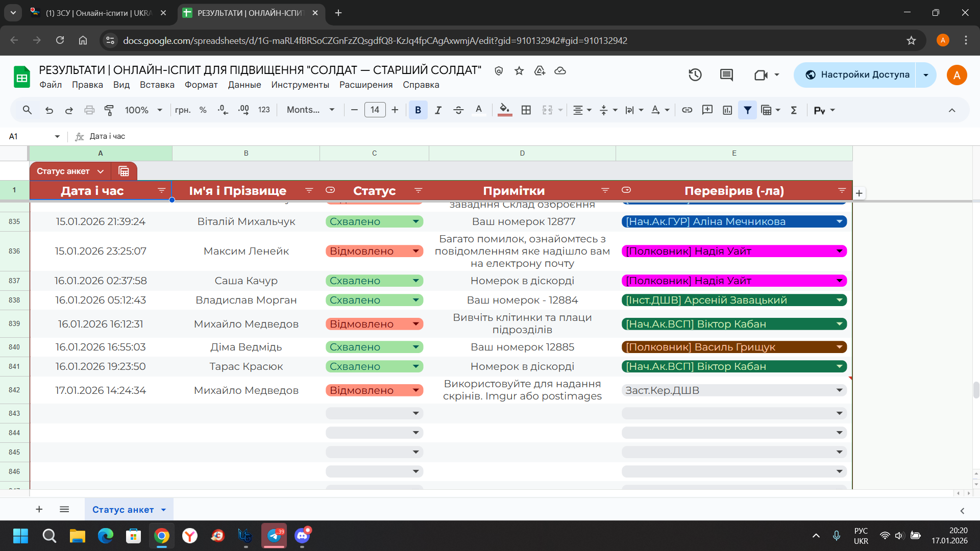Image resolution: width=980 pixels, height=551 pixels.
Task: Toggle bold formatting button
Action: (418, 110)
